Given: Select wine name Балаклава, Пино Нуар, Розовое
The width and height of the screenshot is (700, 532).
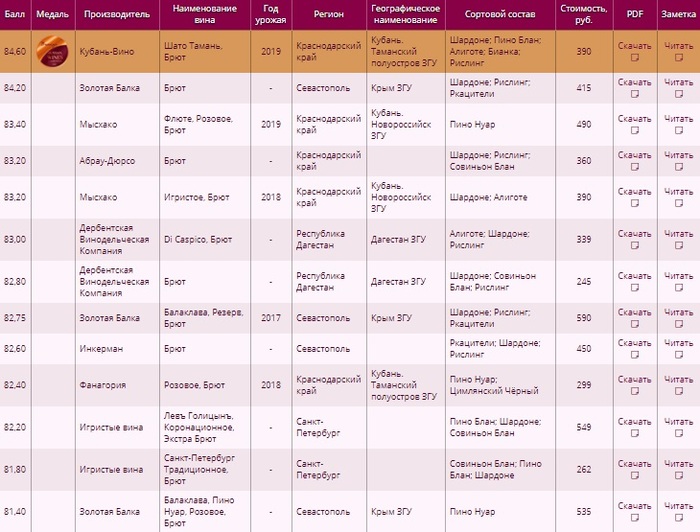Looking at the screenshot, I should [x=199, y=506].
